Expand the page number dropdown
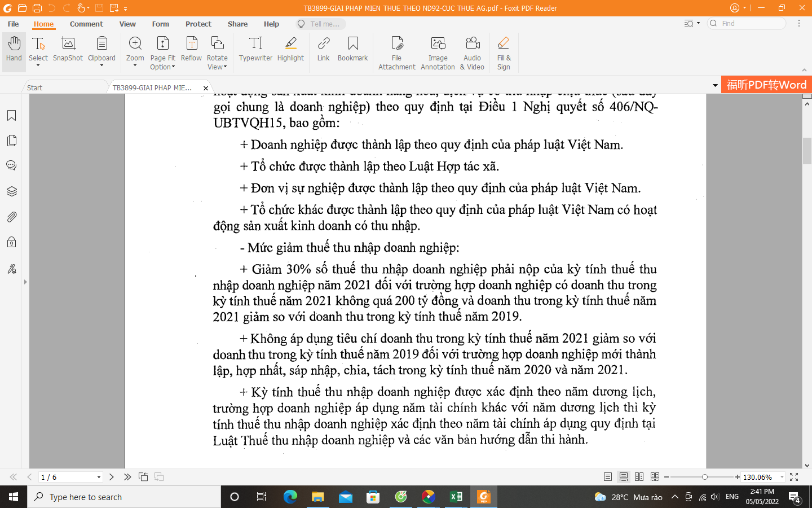 pos(99,477)
